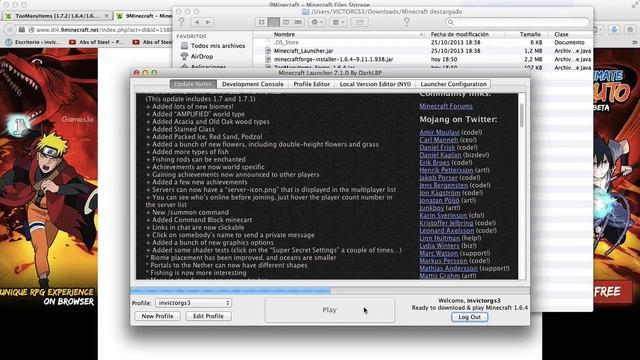Open Launcher Configuration tab
Screen dimensions: 640x360
click(453, 84)
